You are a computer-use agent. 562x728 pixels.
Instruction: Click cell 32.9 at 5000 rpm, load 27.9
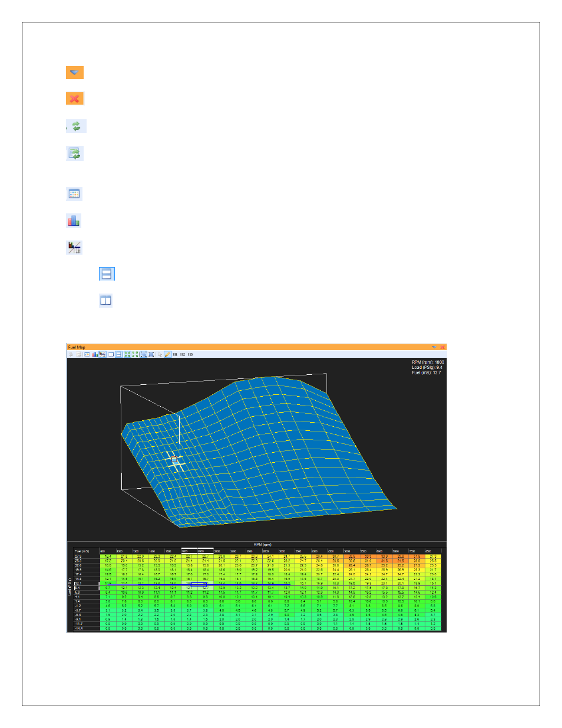click(x=352, y=556)
